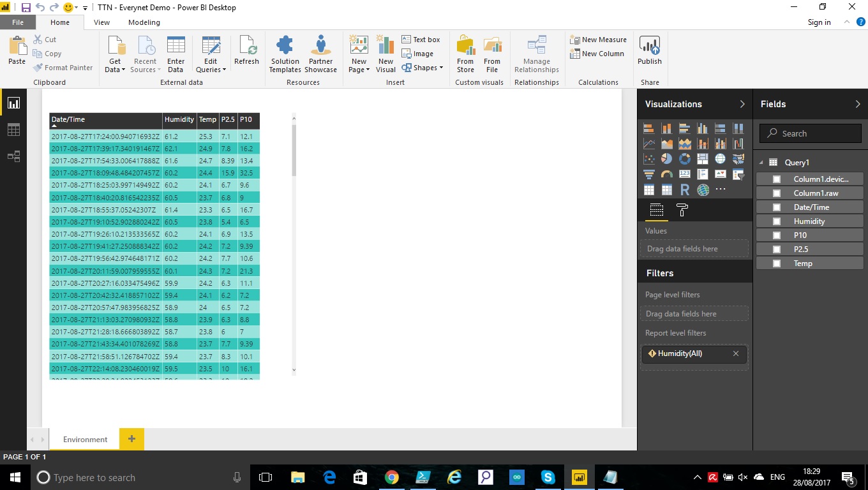The height and width of the screenshot is (490, 868).
Task: Select the stacked column chart visual
Action: tap(667, 128)
